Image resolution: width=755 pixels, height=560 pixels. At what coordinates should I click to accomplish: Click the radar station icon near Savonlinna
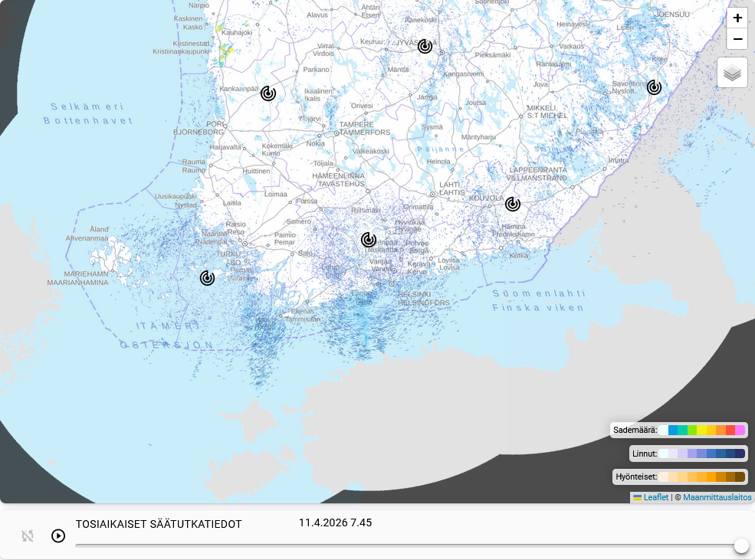click(654, 87)
